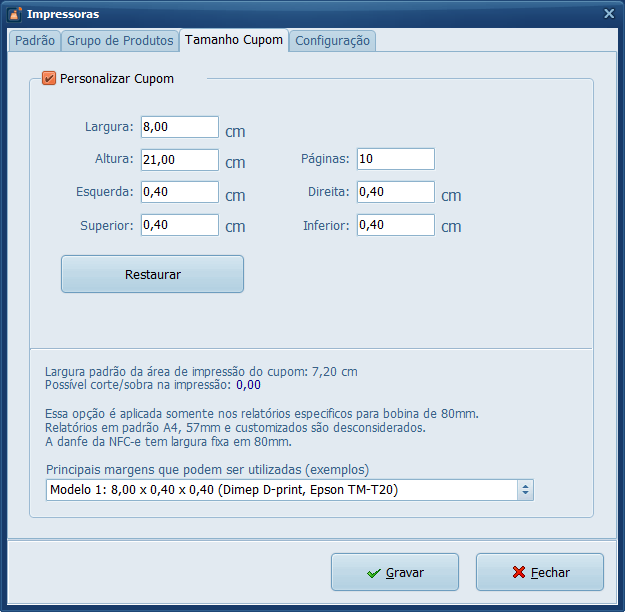
Task: Click the Largura input field
Action: pos(179,127)
